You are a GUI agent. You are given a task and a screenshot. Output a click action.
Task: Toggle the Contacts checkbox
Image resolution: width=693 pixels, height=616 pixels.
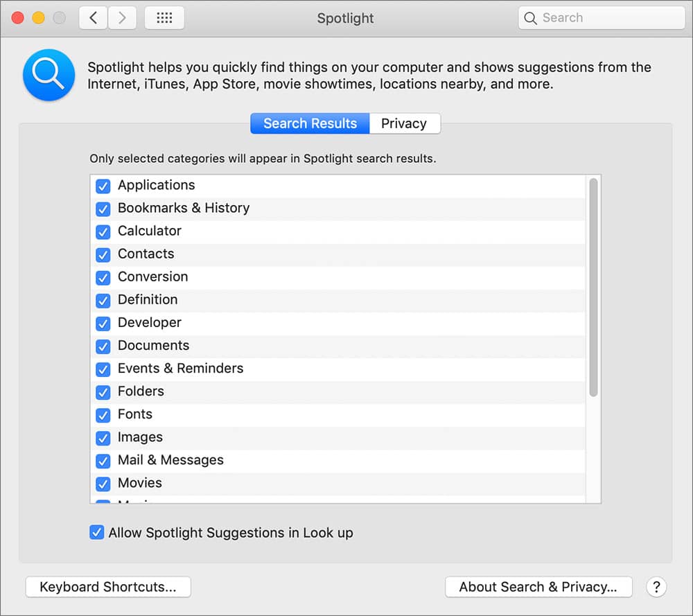[x=103, y=254]
